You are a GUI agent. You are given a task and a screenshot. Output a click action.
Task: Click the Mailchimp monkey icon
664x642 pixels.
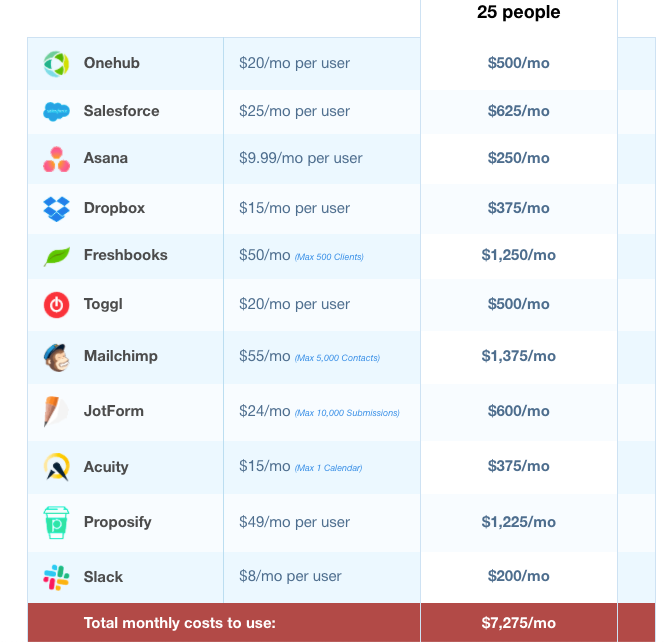pos(57,357)
